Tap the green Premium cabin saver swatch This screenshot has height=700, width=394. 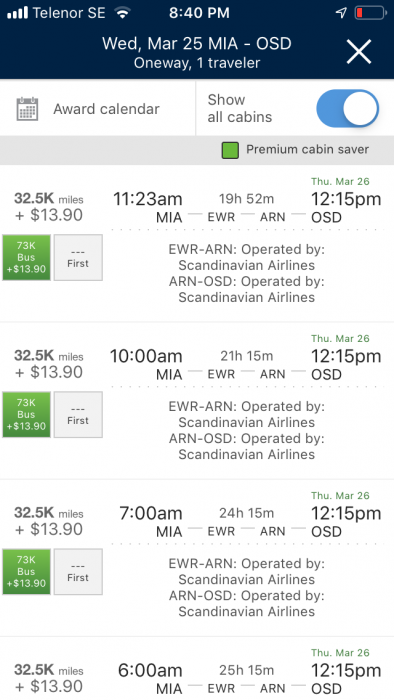click(x=230, y=150)
